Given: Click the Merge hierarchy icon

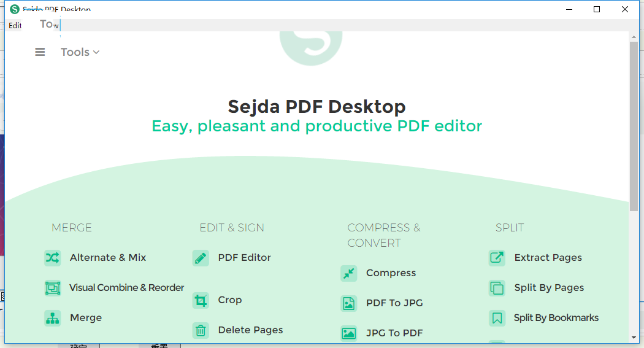Looking at the screenshot, I should 53,318.
